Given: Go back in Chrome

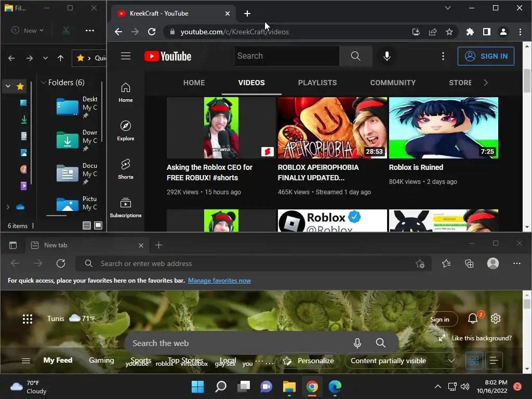Looking at the screenshot, I should [x=118, y=32].
